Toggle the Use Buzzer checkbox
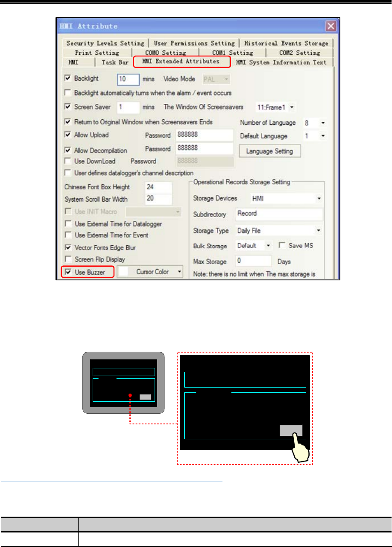This screenshot has height=547, width=392. [x=67, y=272]
